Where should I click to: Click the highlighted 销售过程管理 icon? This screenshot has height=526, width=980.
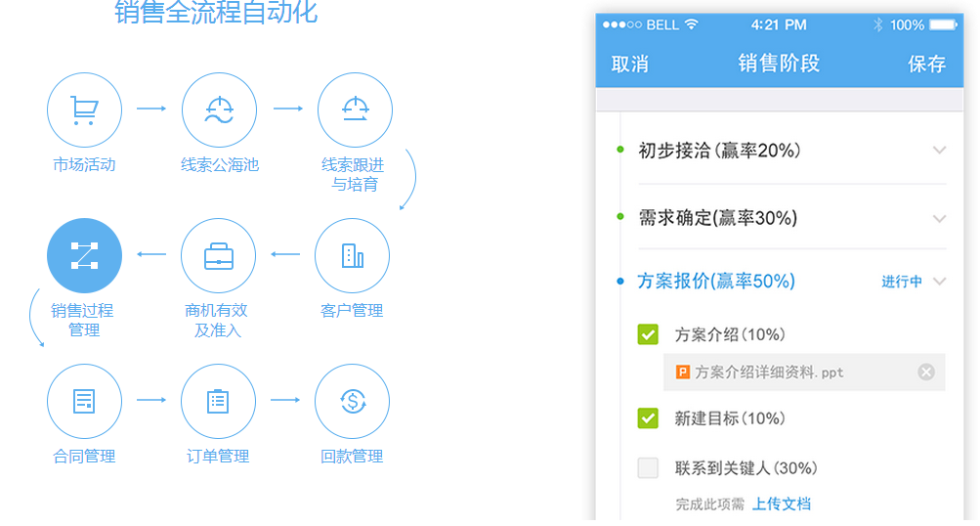(x=84, y=256)
